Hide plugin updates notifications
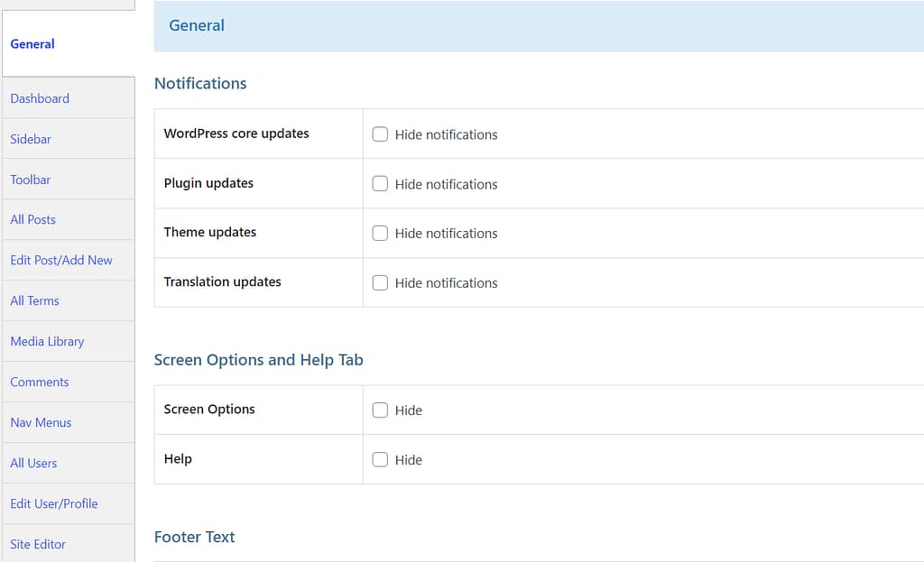Viewport: 924px width, 562px height. tap(380, 183)
